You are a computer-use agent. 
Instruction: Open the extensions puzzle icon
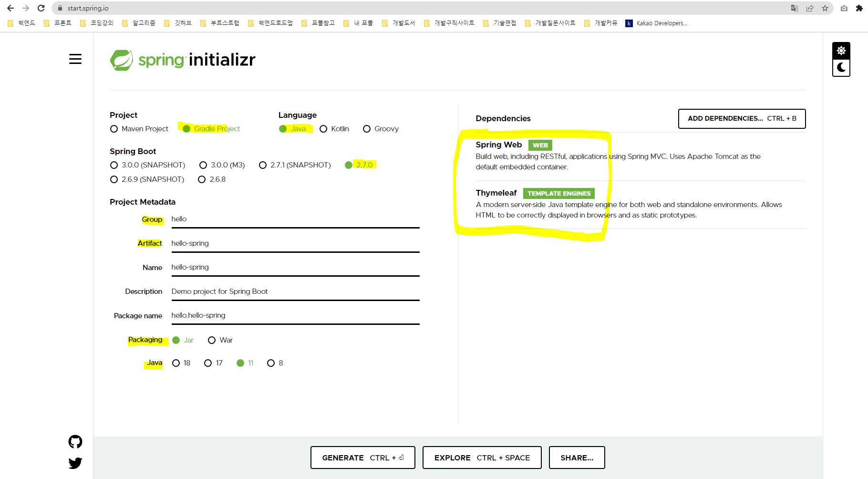coord(859,8)
